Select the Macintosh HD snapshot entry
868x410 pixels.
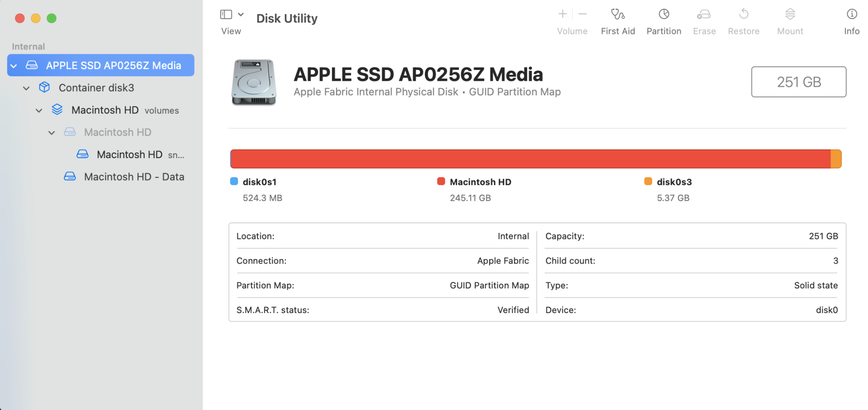click(x=101, y=155)
